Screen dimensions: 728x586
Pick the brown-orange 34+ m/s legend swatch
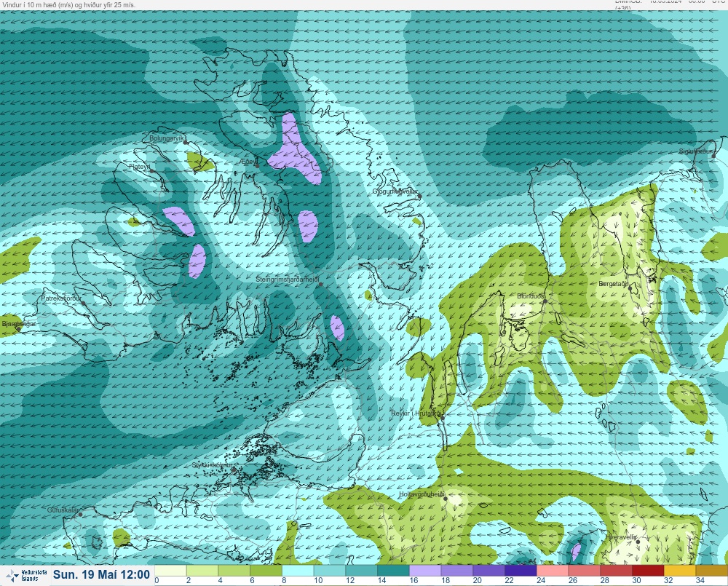coord(712,570)
